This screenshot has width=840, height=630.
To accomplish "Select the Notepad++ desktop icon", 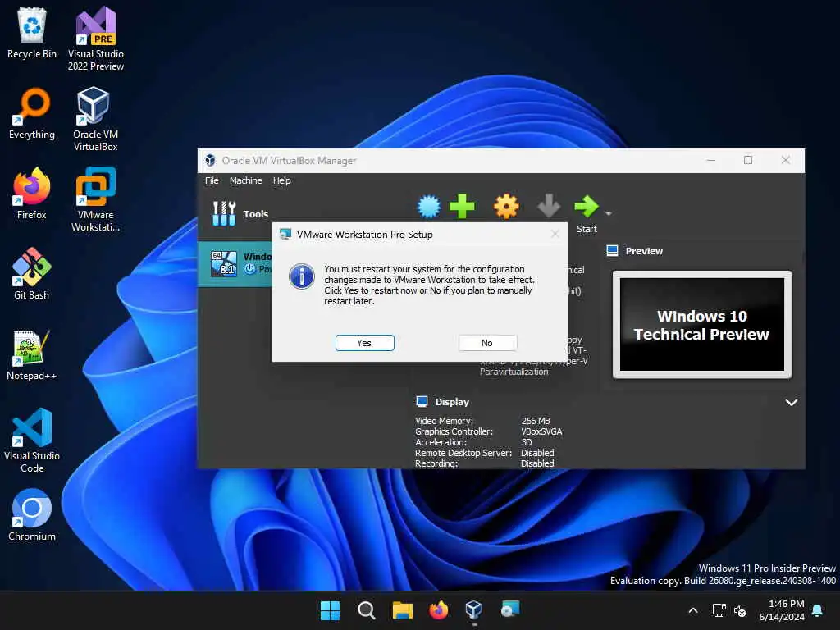I will (32, 354).
